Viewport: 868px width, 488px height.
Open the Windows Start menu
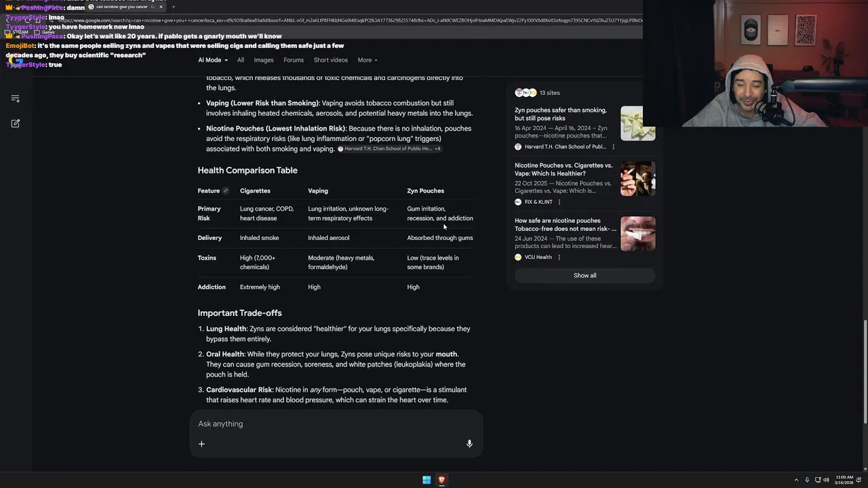tap(427, 480)
